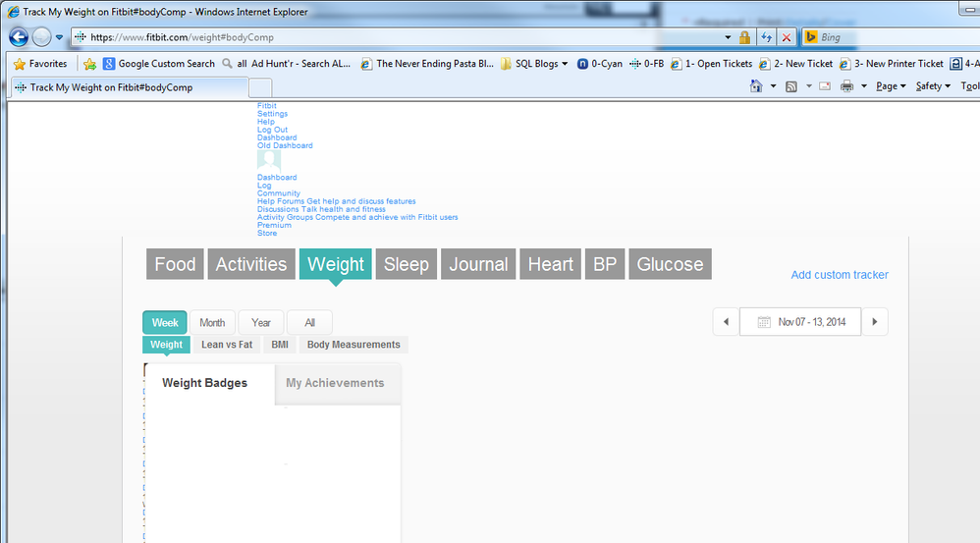Open the 3- New Printer Ticket bookmark
Image resolution: width=980 pixels, height=543 pixels.
coord(892,64)
